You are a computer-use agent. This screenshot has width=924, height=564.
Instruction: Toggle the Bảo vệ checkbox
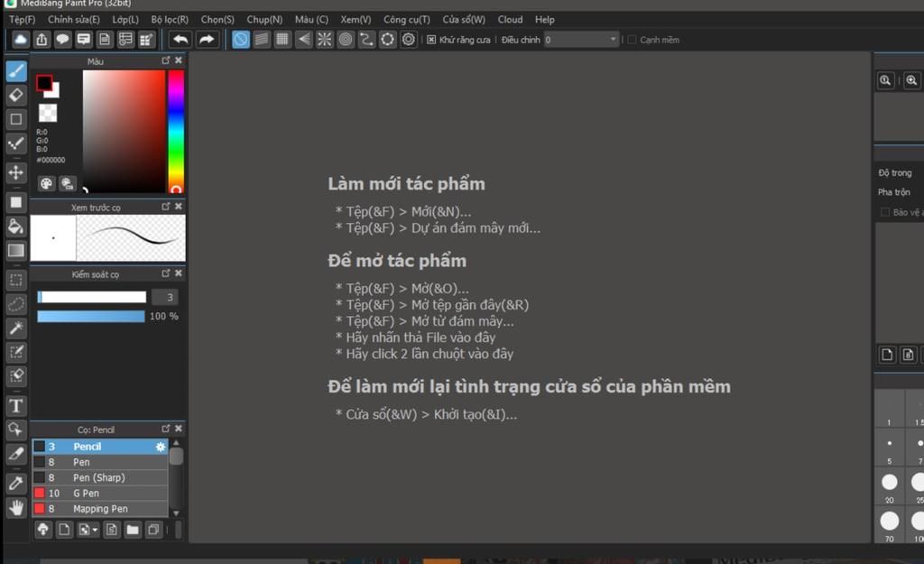(x=885, y=212)
